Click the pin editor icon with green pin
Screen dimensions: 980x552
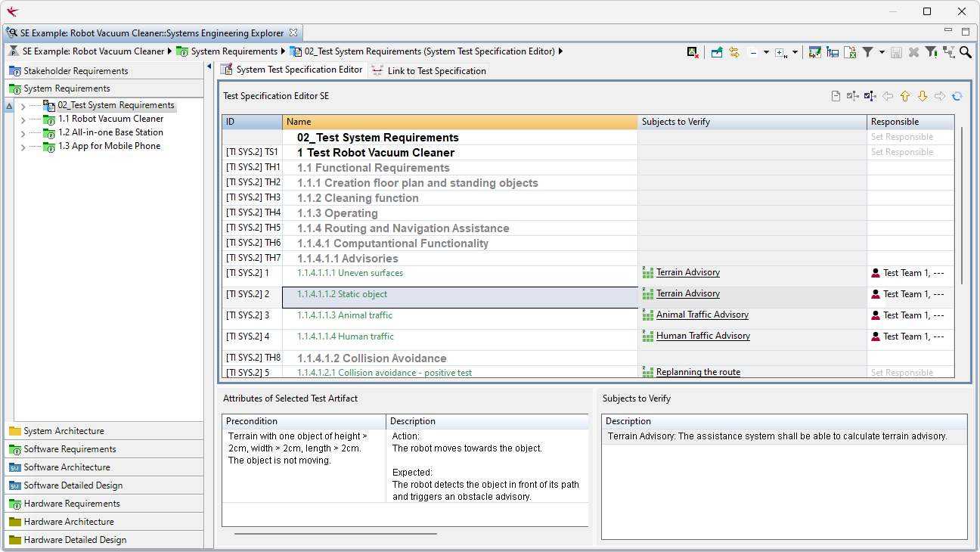(717, 52)
